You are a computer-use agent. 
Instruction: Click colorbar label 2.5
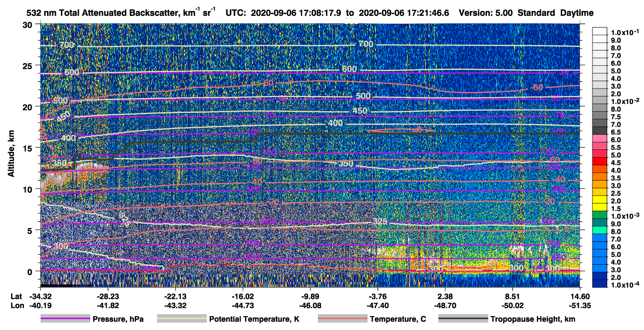click(615, 193)
